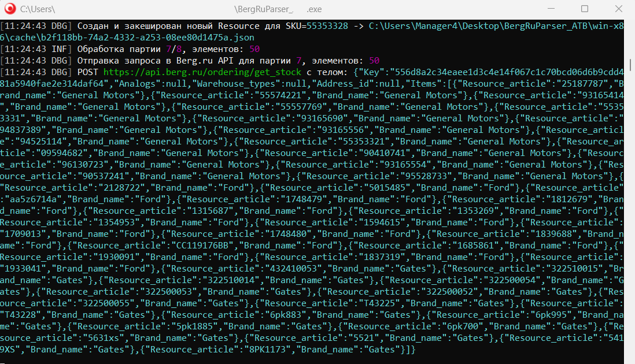
Task: Click the SKU value 55353328
Action: (x=327, y=26)
